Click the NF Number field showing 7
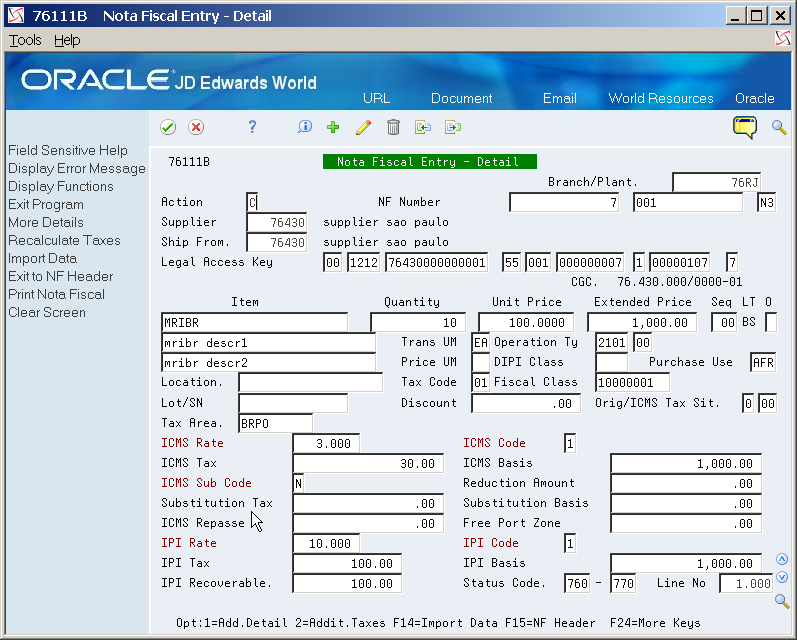Screen dimensions: 797x640 564,203
